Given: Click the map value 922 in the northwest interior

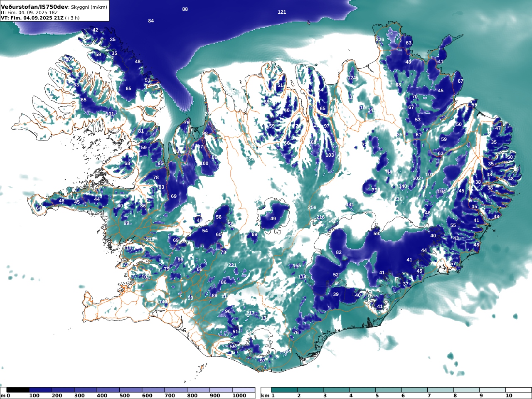Looking at the screenshot, I should coord(250,159).
